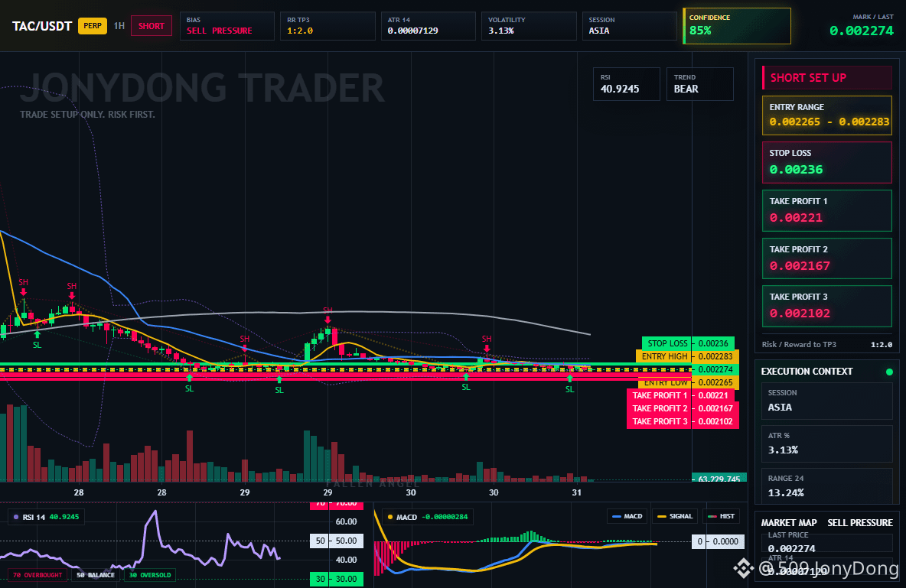This screenshot has height=588, width=906.
Task: Select the volume 63,229,745 label
Action: click(719, 478)
